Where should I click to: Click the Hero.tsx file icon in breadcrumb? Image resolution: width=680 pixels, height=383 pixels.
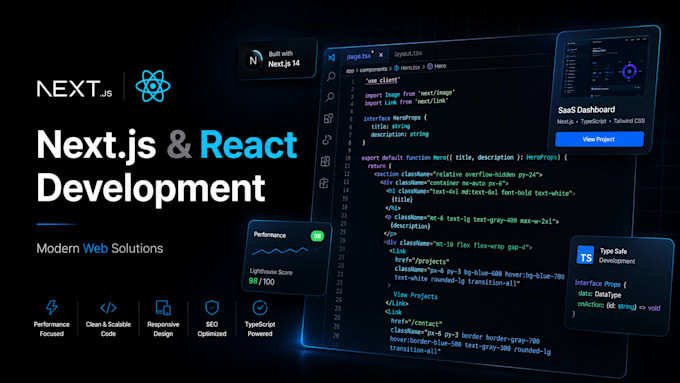(396, 68)
